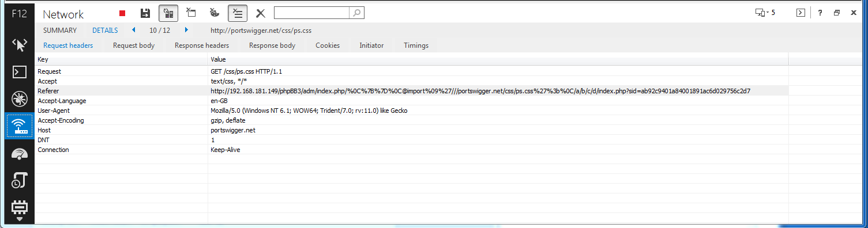Click the search magnifier icon
Screen dimensions: 868x228
[357, 13]
